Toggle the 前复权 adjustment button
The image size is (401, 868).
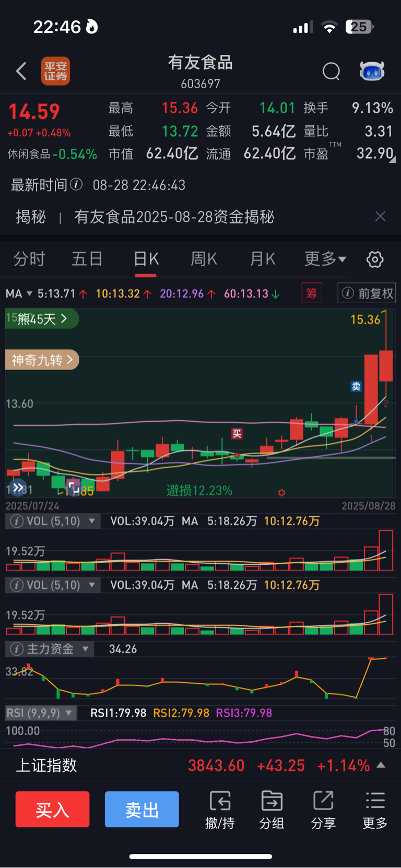(367, 293)
